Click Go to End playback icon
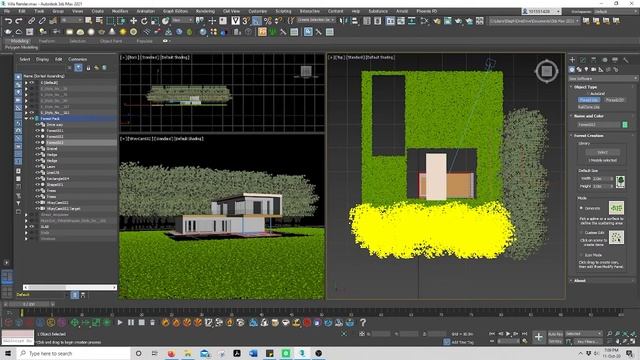The width and height of the screenshot is (640, 360). pyautogui.click(x=524, y=334)
